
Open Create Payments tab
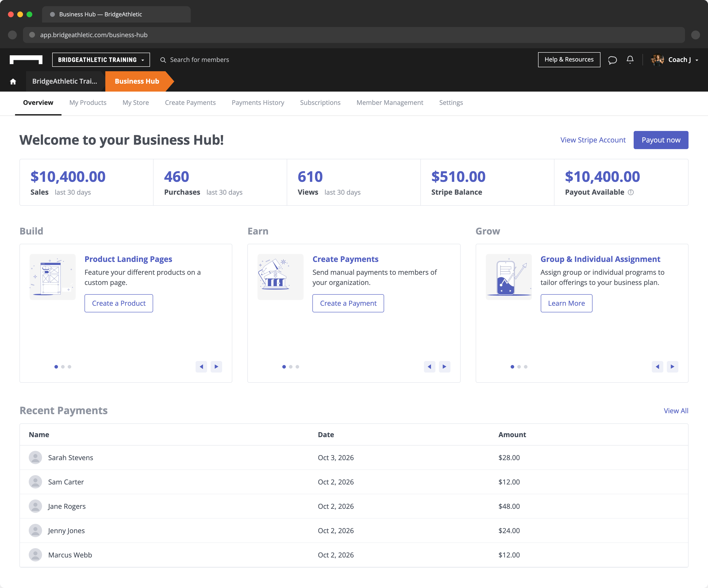(190, 102)
